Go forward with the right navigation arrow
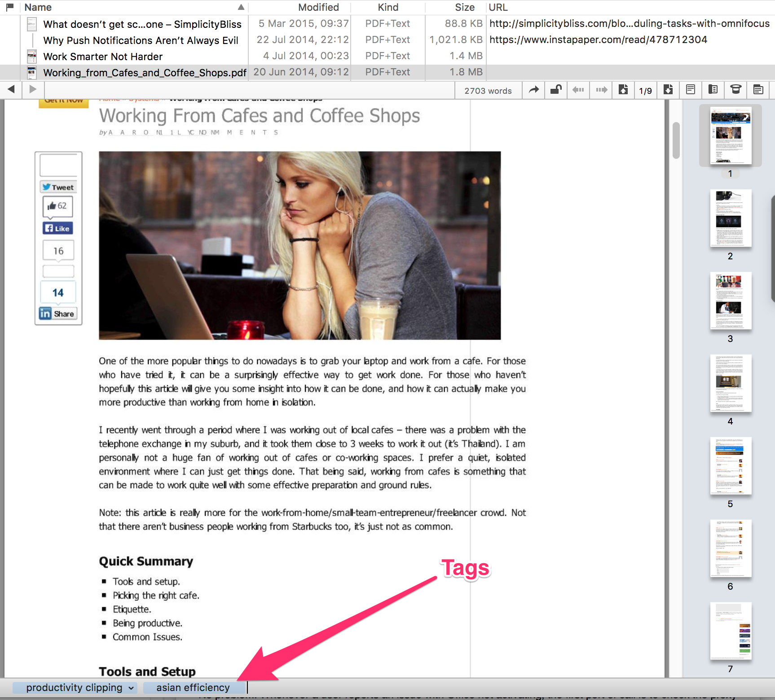This screenshot has width=775, height=700. (x=32, y=89)
